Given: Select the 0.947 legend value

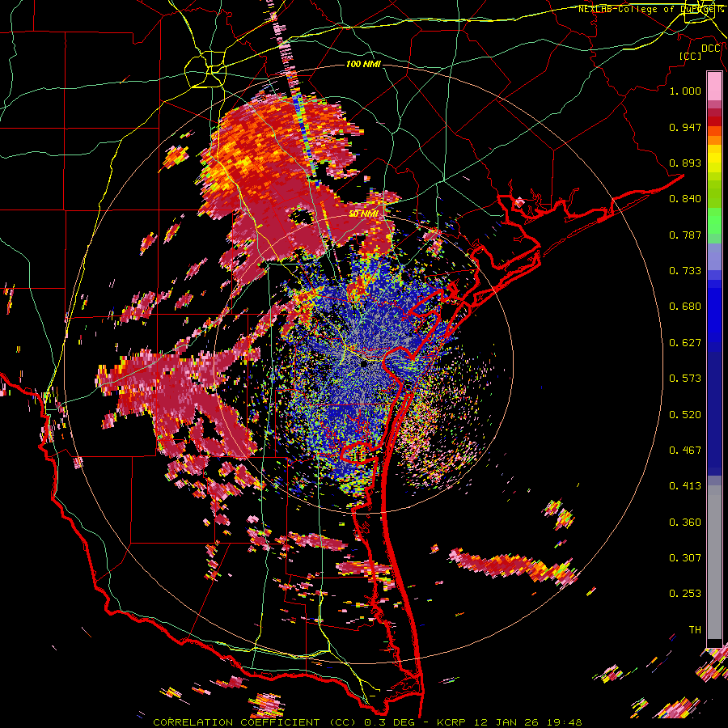Looking at the screenshot, I should point(685,127).
